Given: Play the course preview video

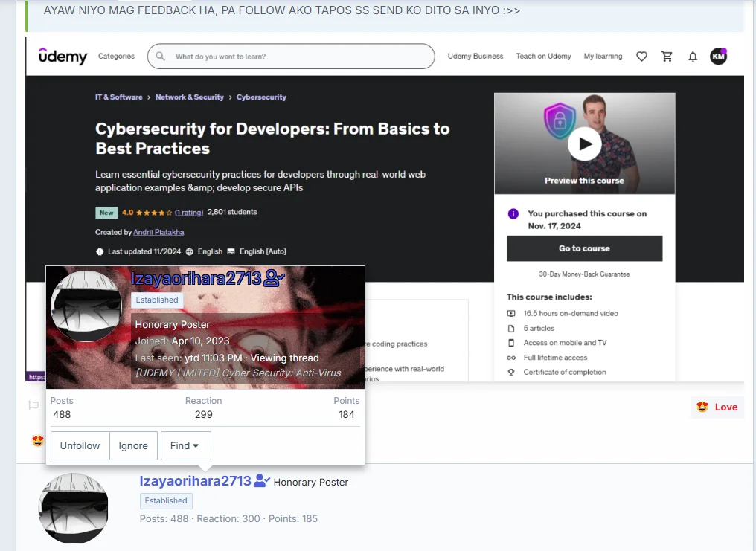Looking at the screenshot, I should pyautogui.click(x=584, y=144).
